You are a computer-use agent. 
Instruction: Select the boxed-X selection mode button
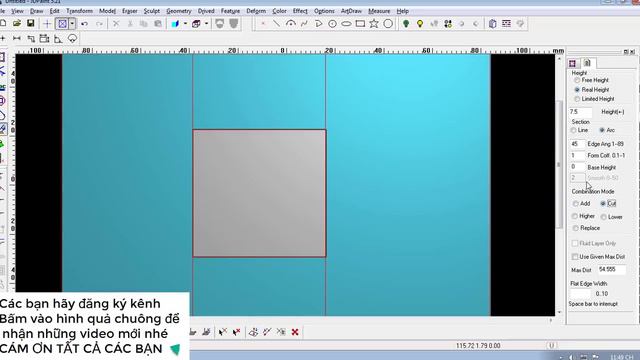pyautogui.click(x=62, y=24)
